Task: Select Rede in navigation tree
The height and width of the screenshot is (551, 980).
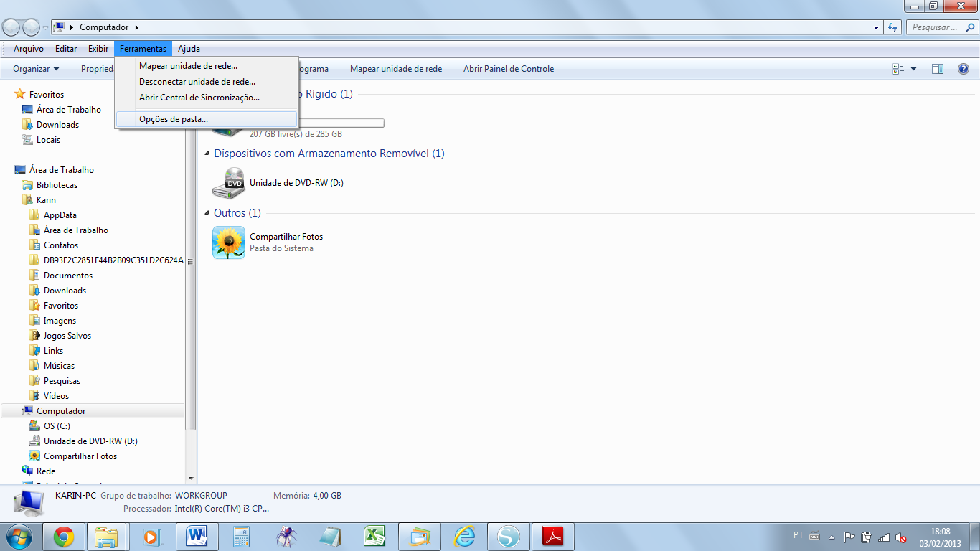Action: click(46, 471)
